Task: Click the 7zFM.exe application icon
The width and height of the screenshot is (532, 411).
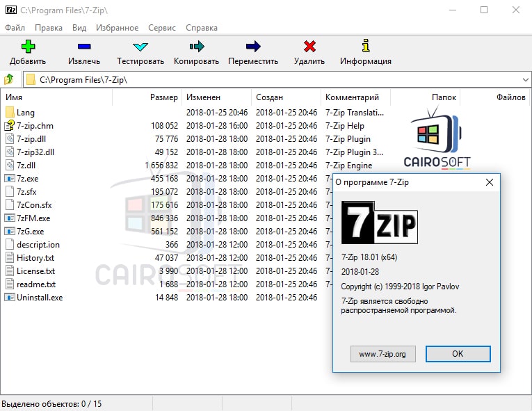Action: [10, 218]
